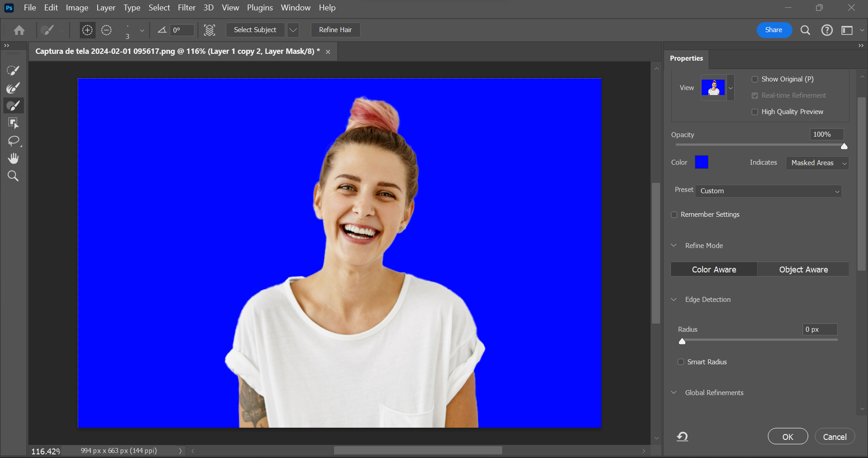Screen dimensions: 868x458
Task: Select the Hand tool
Action: (13, 158)
